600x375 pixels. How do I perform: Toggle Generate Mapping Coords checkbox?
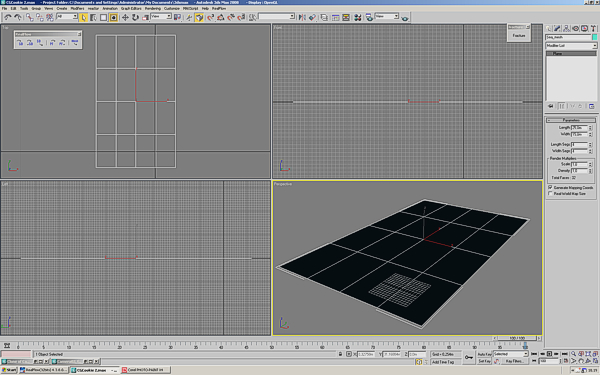550,188
